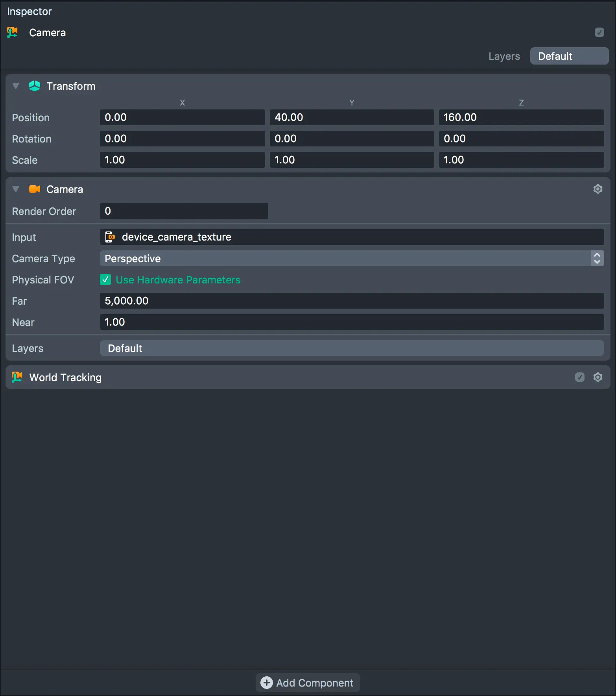This screenshot has width=616, height=696.
Task: Click the Far clipping value field
Action: pos(351,301)
